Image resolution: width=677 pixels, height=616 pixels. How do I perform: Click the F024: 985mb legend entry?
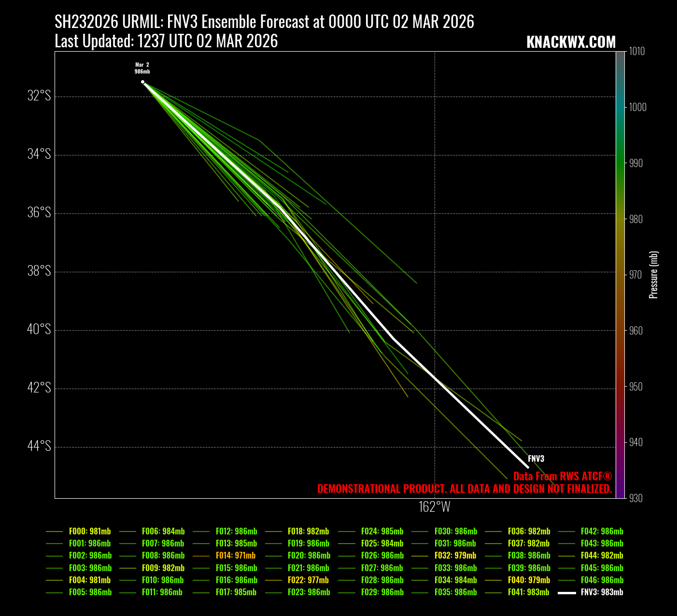(382, 532)
